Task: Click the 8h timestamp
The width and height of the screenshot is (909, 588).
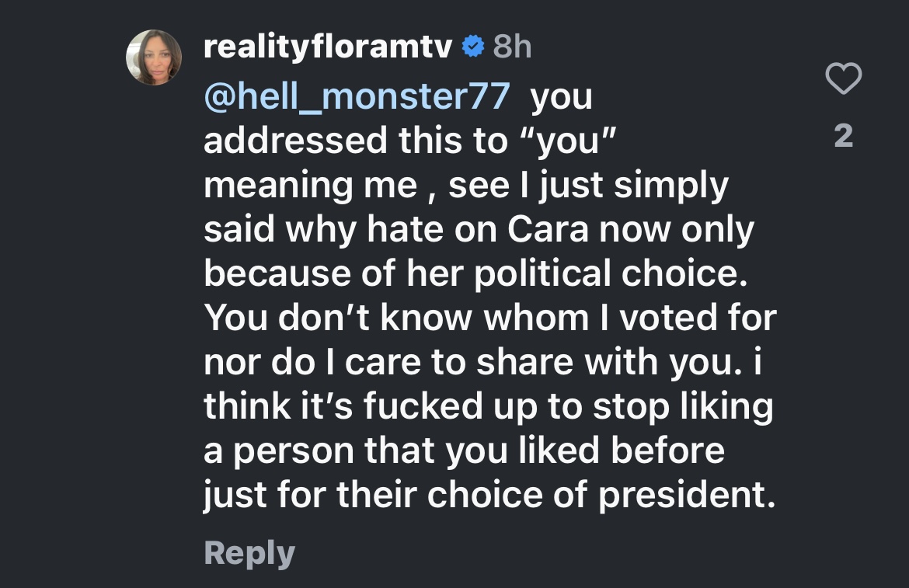Action: point(512,47)
